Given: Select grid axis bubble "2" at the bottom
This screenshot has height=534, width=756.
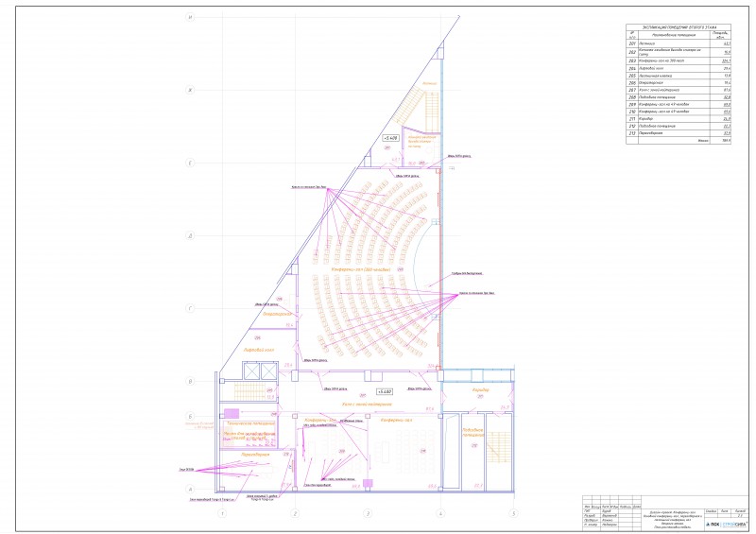Looking at the screenshot, I should click(295, 513).
